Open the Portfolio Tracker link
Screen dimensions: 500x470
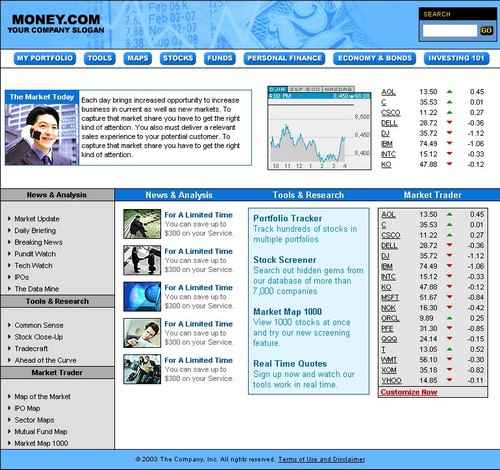pos(288,218)
